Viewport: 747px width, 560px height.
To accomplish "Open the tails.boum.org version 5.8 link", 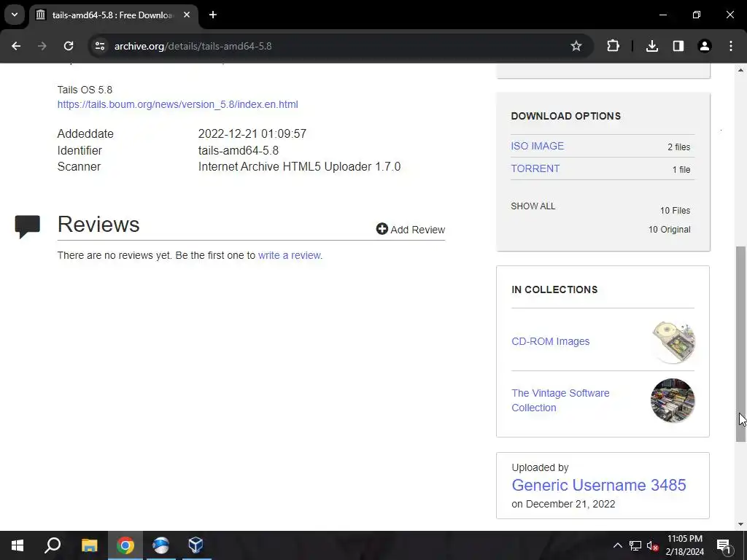I will pyautogui.click(x=178, y=104).
